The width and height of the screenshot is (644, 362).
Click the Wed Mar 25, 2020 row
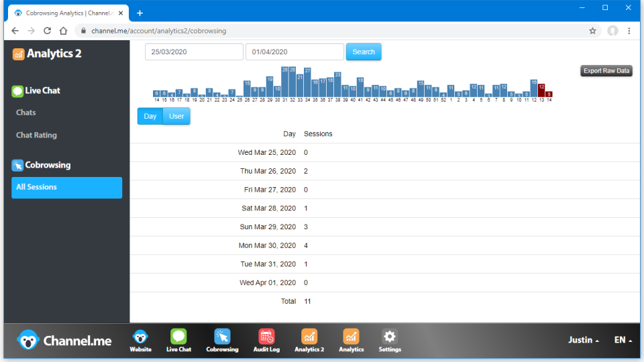[385, 152]
